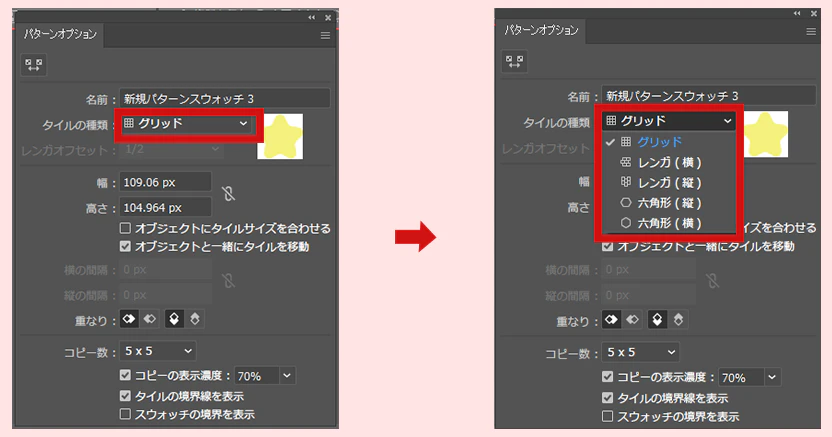The height and width of the screenshot is (437, 832).
Task: Open タイルの種類 dropdown in left panel
Action: click(x=187, y=124)
